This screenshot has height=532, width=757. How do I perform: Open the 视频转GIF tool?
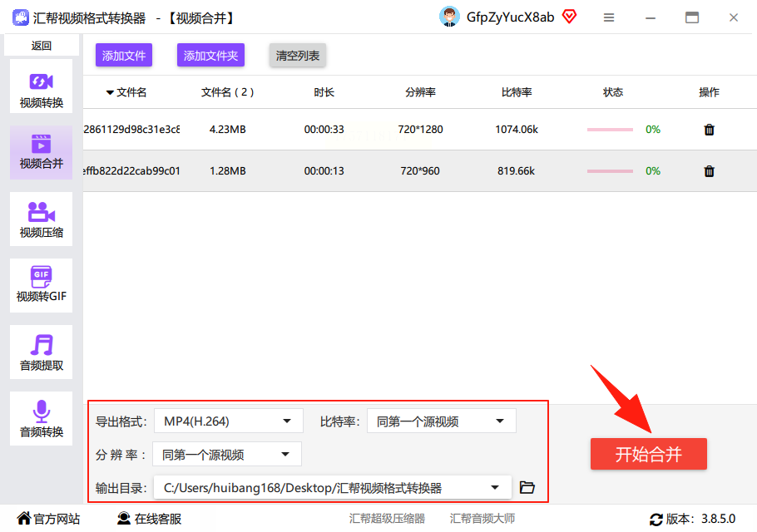[x=41, y=285]
